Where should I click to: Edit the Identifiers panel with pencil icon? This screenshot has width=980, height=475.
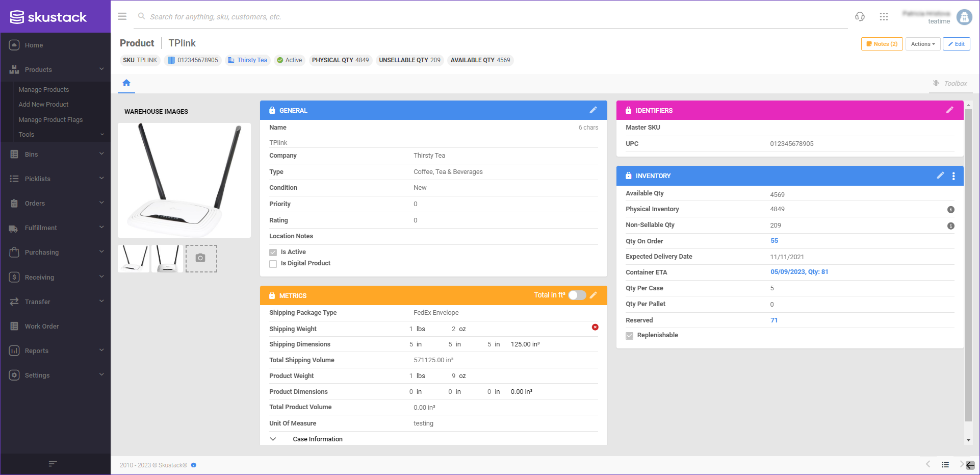[x=949, y=110]
